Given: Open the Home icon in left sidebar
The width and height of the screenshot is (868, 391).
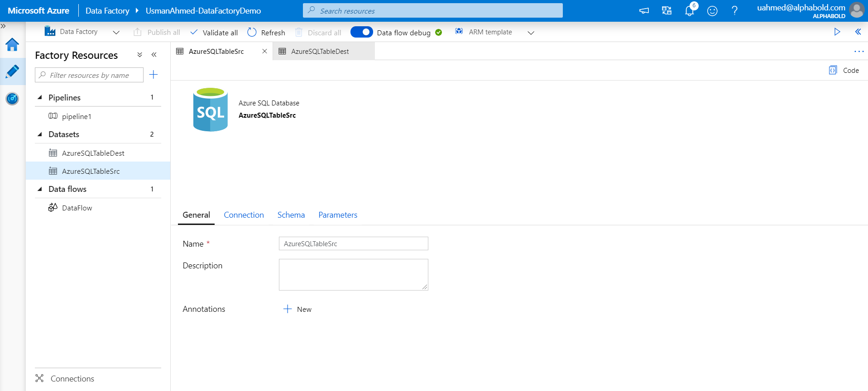Looking at the screenshot, I should [x=12, y=44].
